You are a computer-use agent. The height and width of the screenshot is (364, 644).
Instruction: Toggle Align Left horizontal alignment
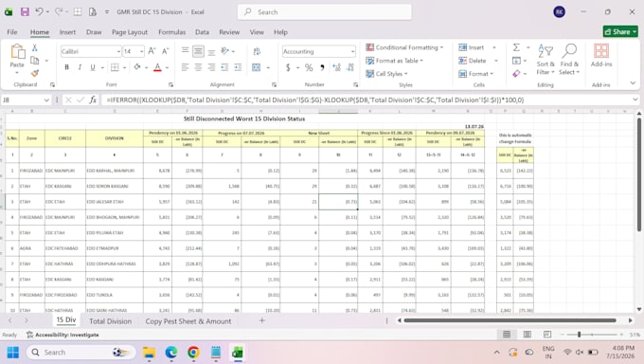pyautogui.click(x=186, y=67)
